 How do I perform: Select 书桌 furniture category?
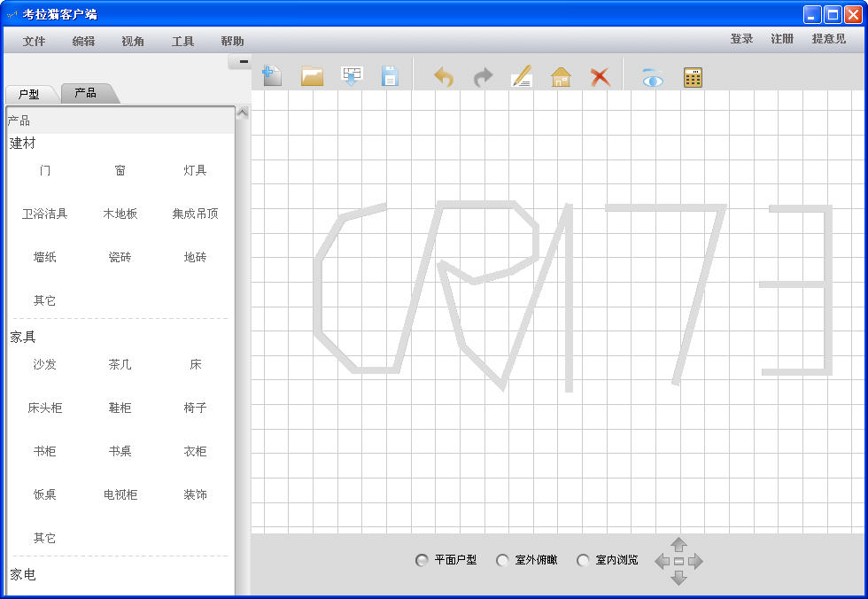pyautogui.click(x=120, y=451)
